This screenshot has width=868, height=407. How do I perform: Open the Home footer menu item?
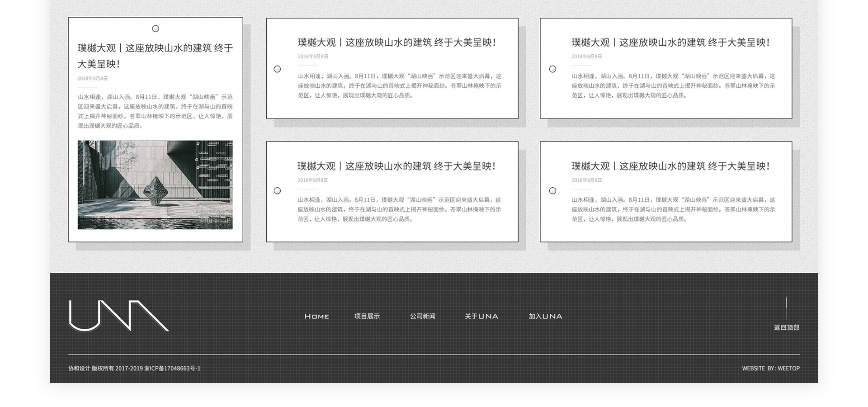click(x=316, y=317)
